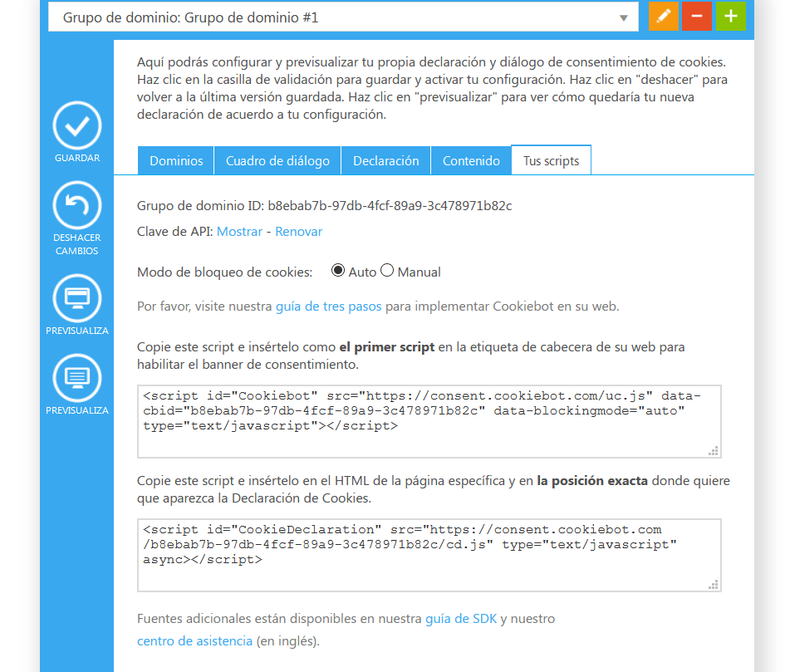Undo changes via DESHACER CAMBIOS icon
The image size is (790, 672).
click(x=77, y=205)
